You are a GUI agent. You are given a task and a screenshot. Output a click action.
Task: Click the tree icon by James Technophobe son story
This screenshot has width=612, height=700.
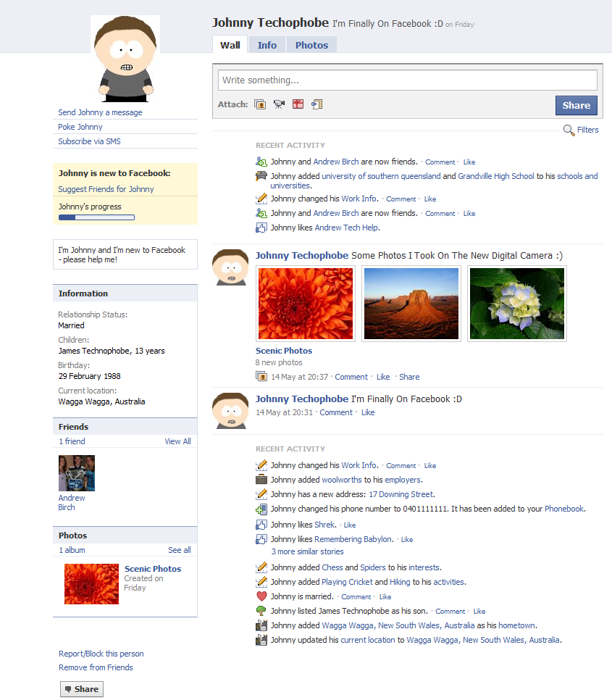[x=261, y=611]
